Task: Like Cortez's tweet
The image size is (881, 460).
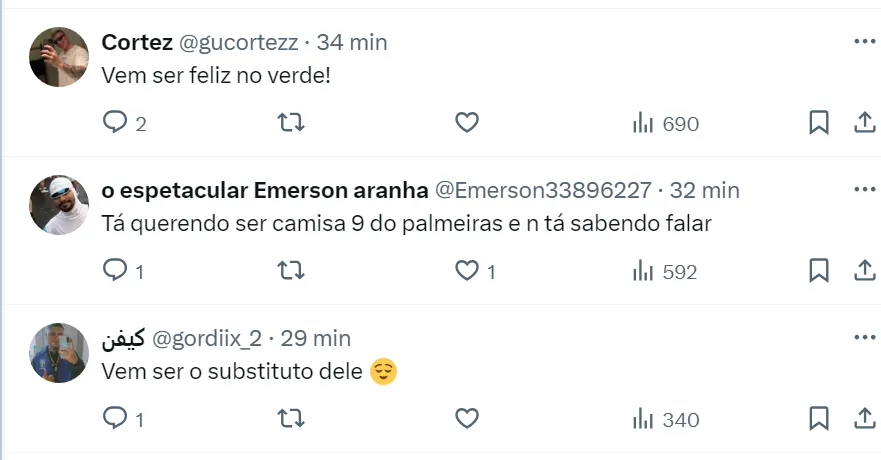Action: click(x=467, y=123)
